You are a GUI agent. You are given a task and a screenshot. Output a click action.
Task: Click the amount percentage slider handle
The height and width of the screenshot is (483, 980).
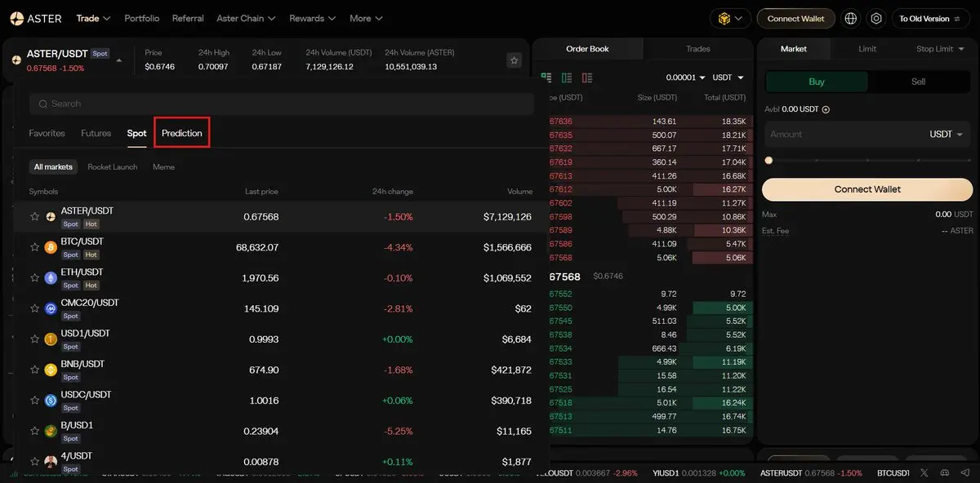(768, 161)
